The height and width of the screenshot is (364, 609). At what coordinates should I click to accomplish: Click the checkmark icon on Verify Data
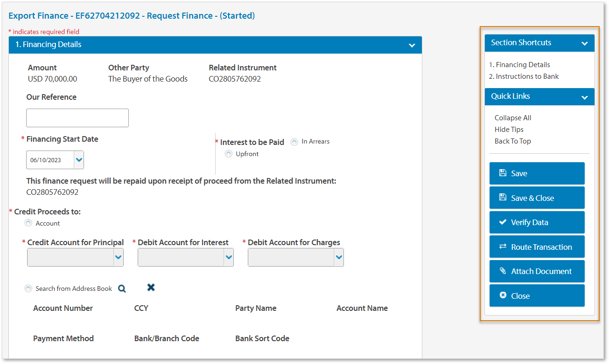tap(503, 222)
